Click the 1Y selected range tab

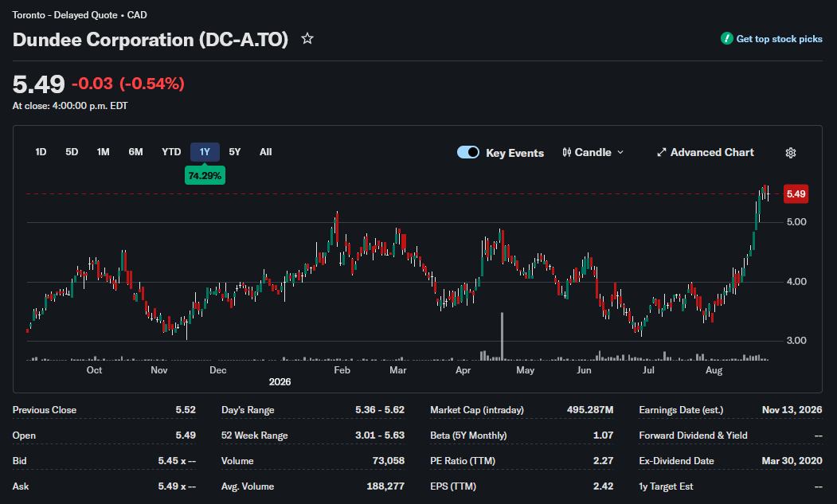205,152
